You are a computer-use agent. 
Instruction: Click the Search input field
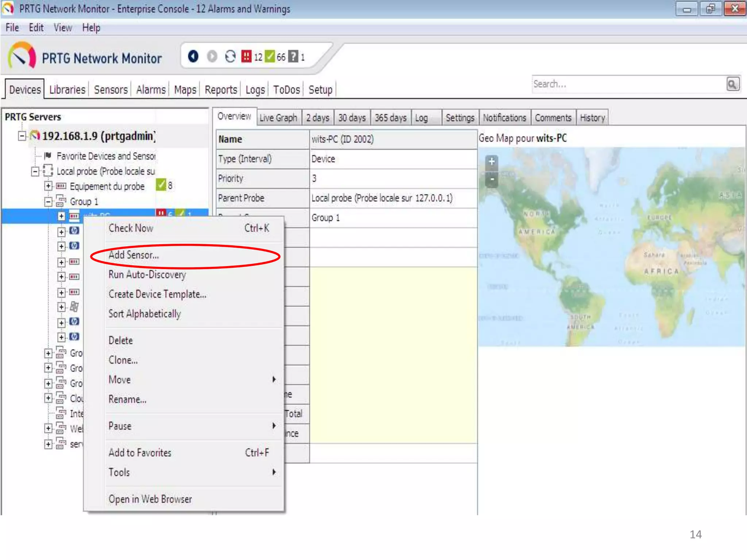pyautogui.click(x=628, y=84)
